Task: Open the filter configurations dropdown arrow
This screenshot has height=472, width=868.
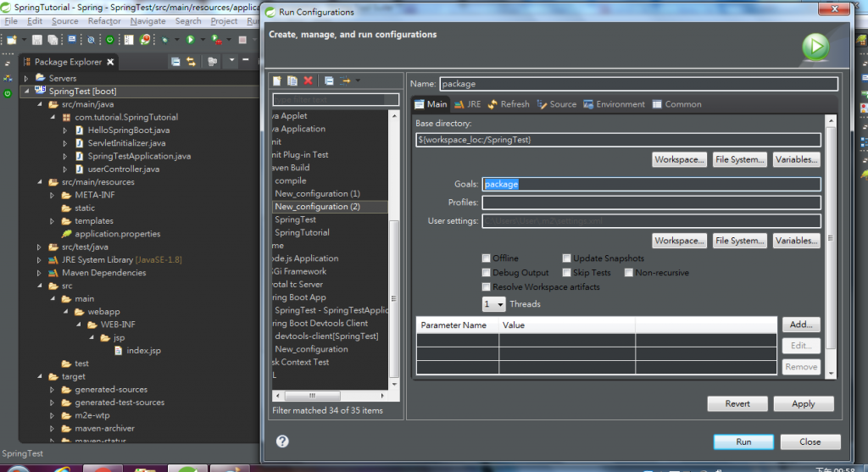Action: (358, 81)
